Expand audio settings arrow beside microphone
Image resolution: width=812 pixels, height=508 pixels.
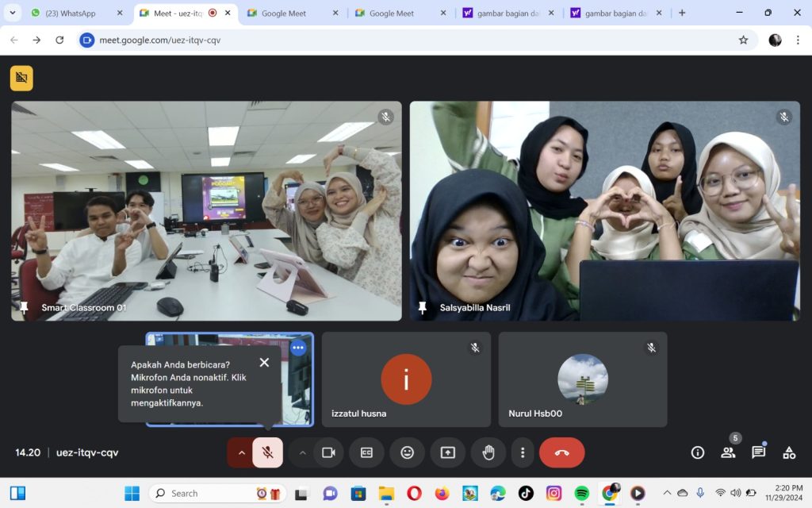click(x=241, y=452)
